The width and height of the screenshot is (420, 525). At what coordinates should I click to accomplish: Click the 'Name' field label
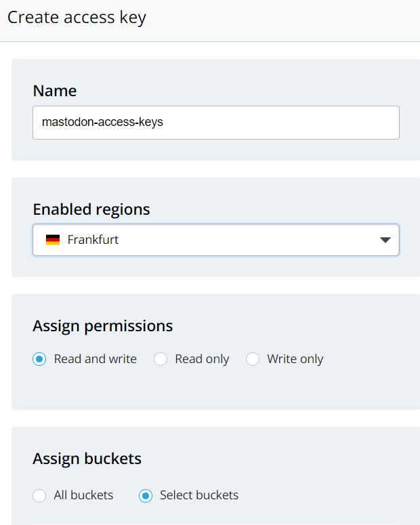pos(55,91)
